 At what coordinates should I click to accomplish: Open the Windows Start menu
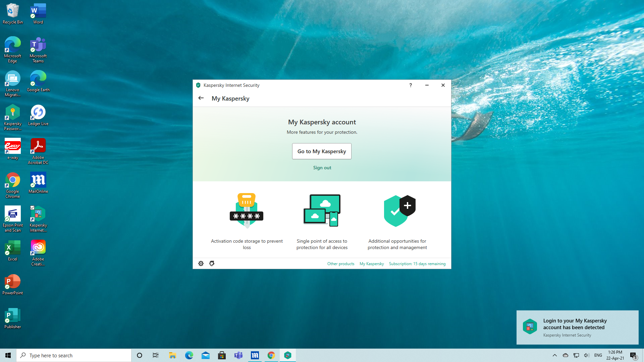pos(8,355)
